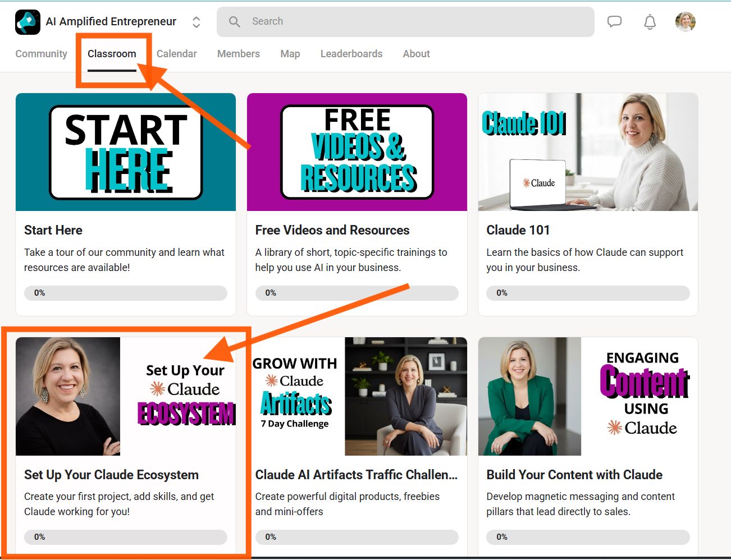
Task: Open the chat messages icon
Action: click(x=615, y=22)
